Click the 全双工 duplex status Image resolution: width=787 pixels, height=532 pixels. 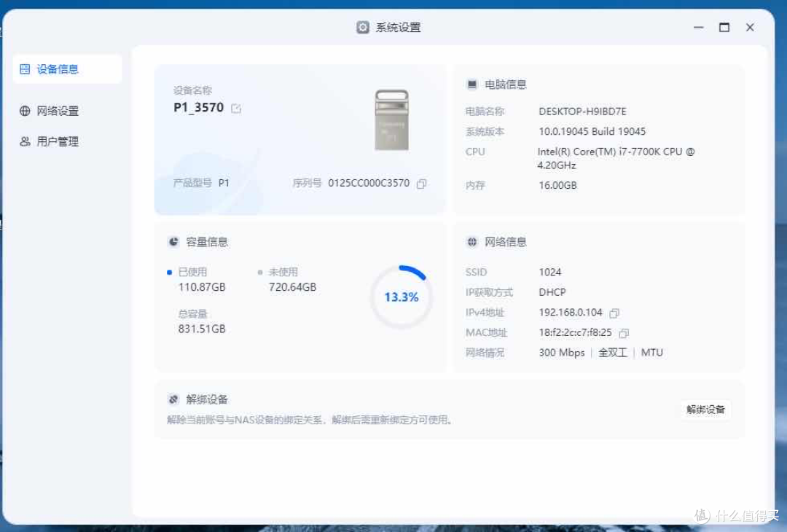click(x=613, y=353)
